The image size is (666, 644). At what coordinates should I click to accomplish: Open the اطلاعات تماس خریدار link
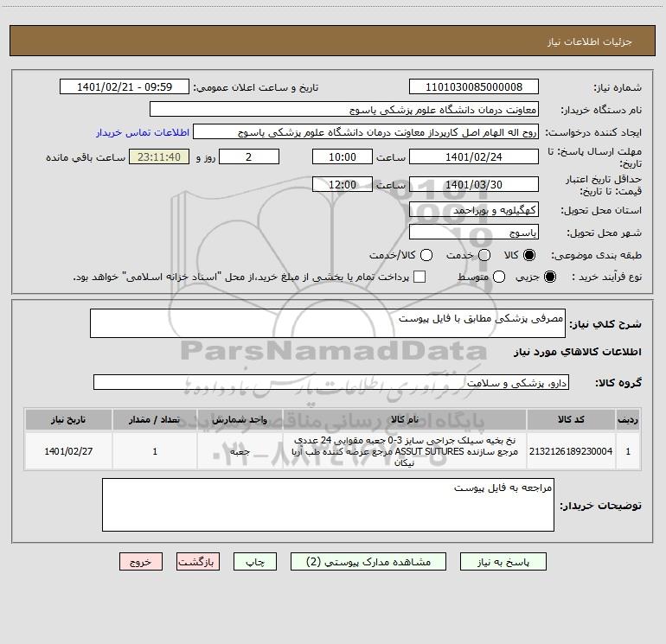[x=143, y=132]
